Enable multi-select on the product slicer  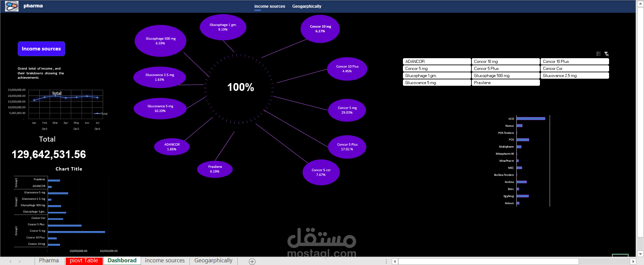(598, 54)
